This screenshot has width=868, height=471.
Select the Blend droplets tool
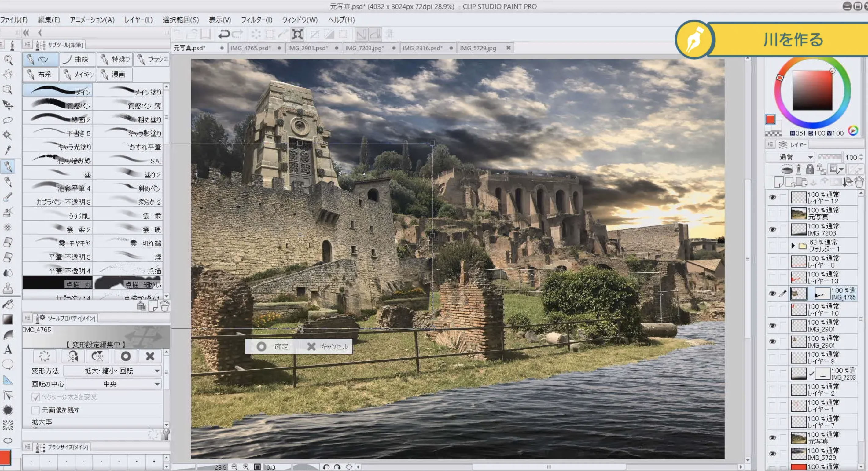pyautogui.click(x=8, y=272)
